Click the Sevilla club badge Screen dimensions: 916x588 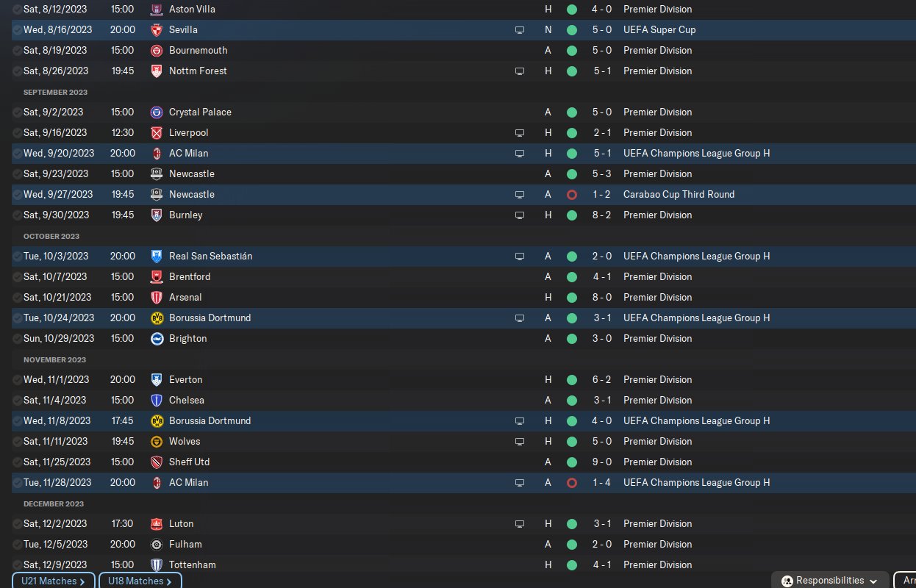tap(156, 30)
